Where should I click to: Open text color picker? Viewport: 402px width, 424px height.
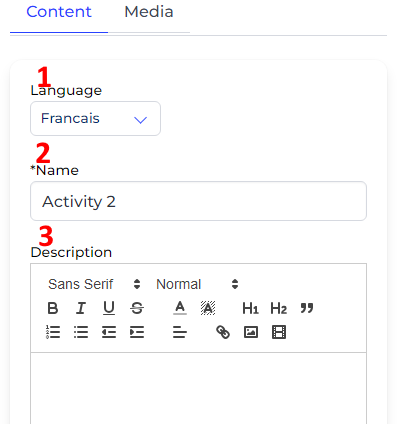click(x=180, y=308)
